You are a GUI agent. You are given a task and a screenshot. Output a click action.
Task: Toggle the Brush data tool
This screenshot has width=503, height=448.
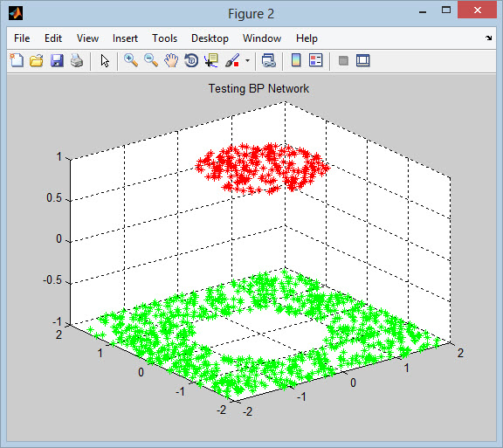[x=232, y=60]
